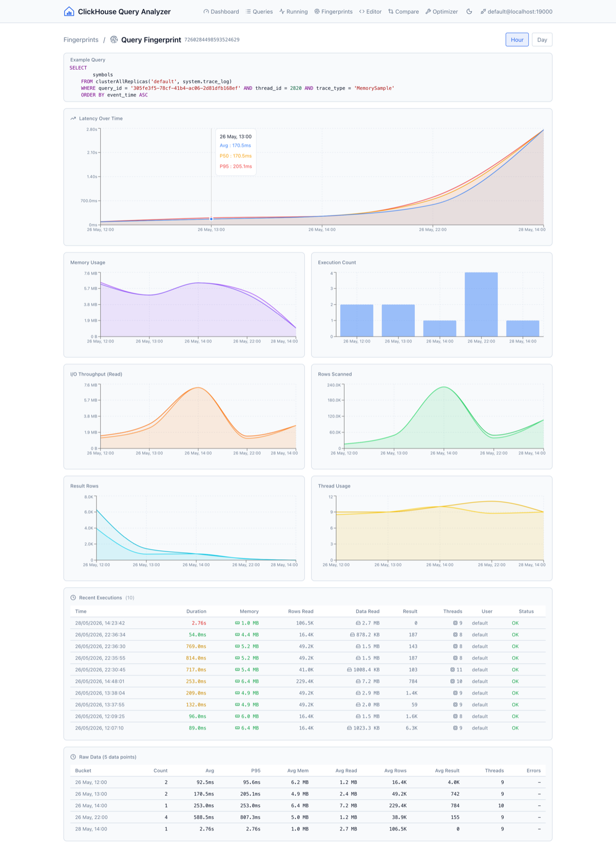The image size is (616, 851).
Task: Click 229.4K rows read in Recent Executions
Action: tap(305, 682)
